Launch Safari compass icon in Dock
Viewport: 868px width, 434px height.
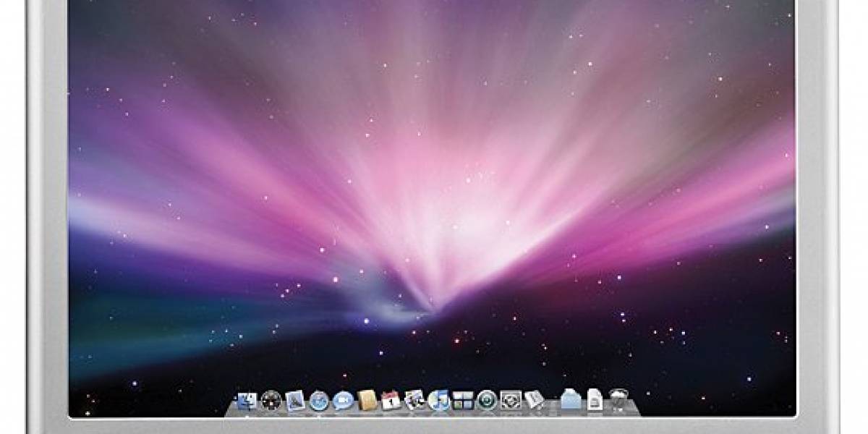[319, 399]
